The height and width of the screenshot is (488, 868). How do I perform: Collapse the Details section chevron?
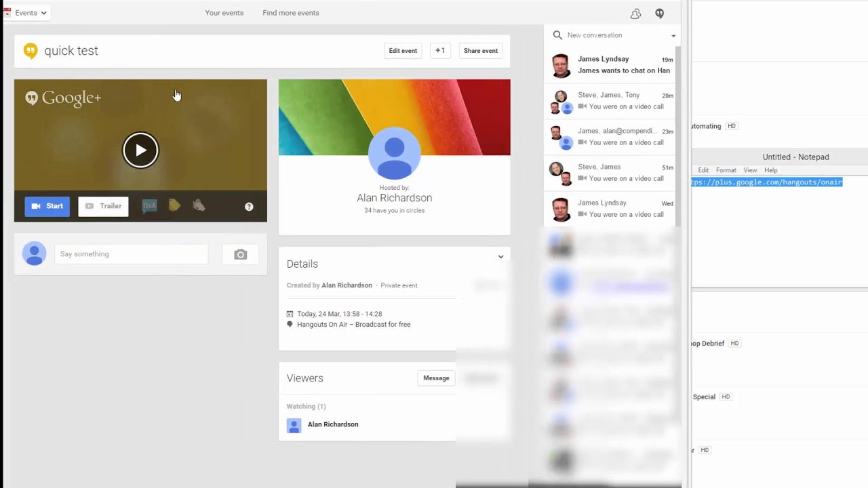click(501, 257)
